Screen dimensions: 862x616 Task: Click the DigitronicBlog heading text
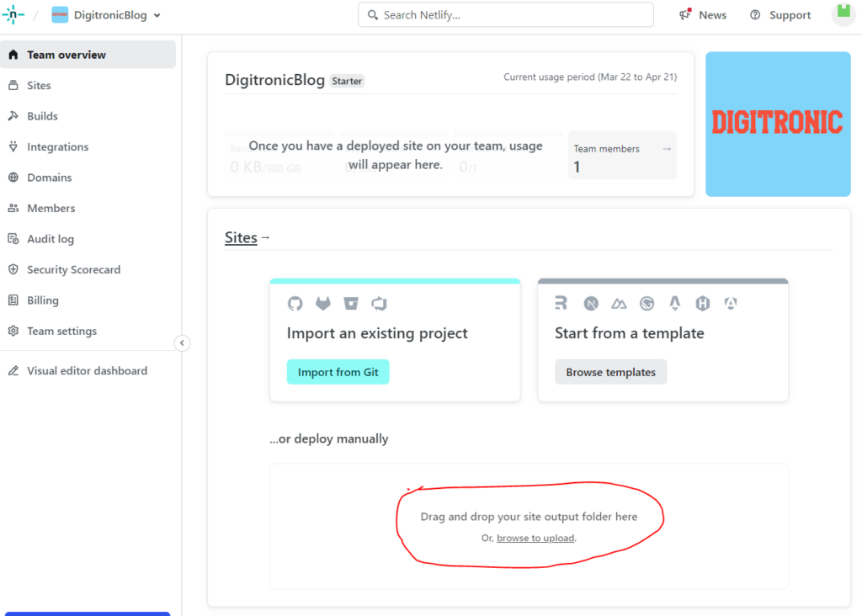pos(275,80)
